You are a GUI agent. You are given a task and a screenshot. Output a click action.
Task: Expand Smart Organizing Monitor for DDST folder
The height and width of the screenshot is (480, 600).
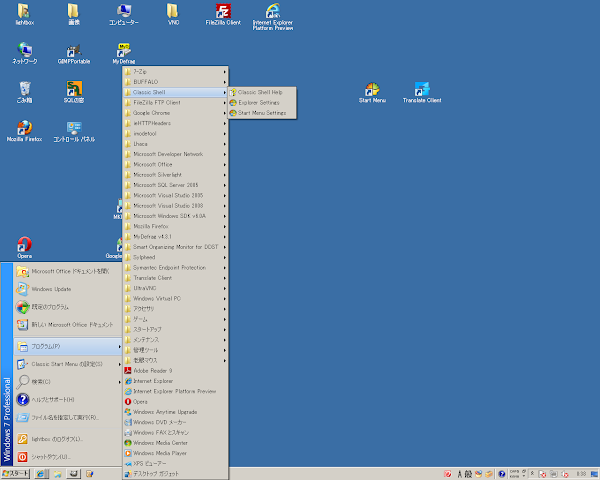(x=176, y=247)
